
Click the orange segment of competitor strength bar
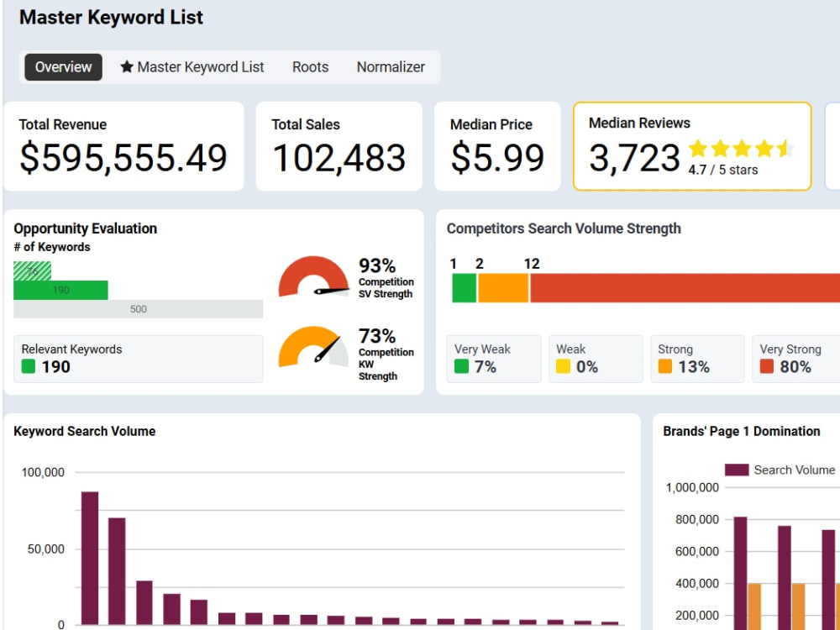coord(503,288)
